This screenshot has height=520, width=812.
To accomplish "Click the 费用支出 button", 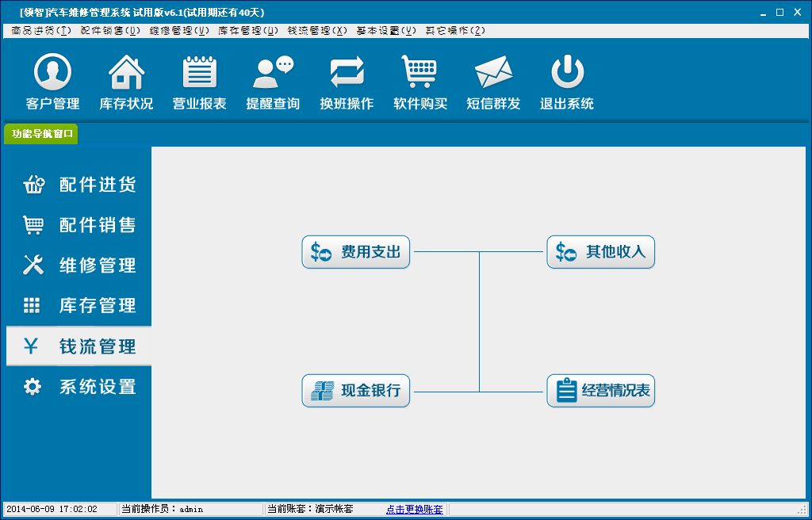I will tap(356, 252).
